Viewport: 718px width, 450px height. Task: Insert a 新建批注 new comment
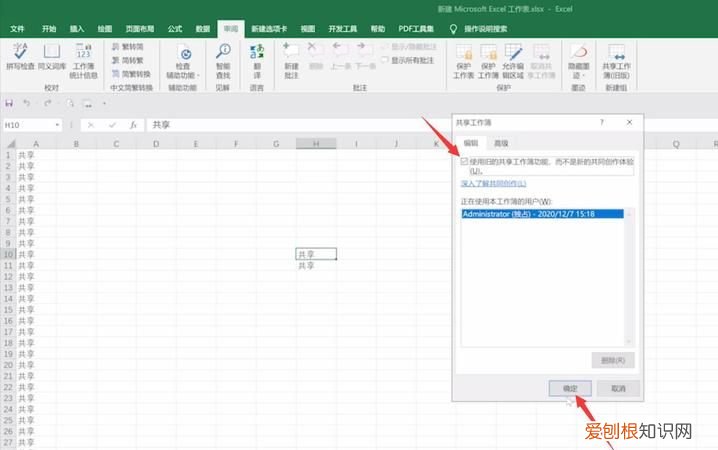point(291,61)
